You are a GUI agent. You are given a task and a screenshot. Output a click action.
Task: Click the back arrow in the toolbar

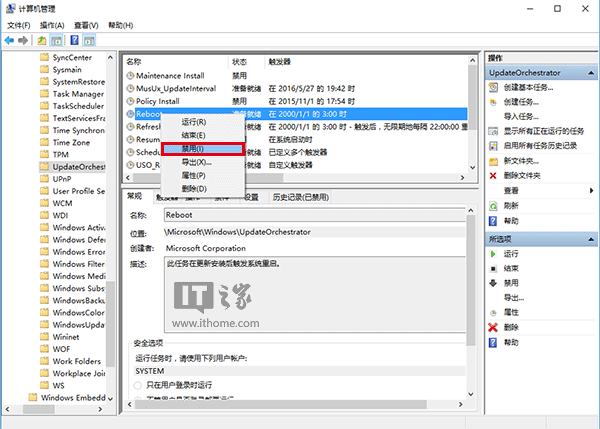9,41
